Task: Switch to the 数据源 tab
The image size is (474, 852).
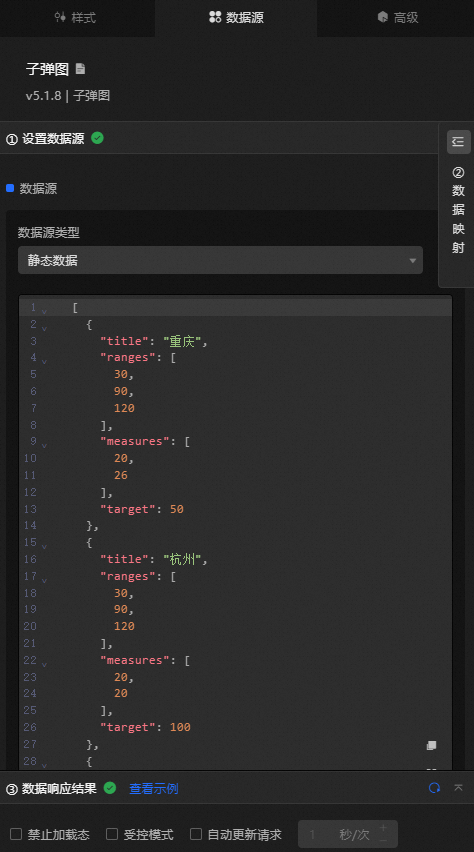Action: [236, 18]
